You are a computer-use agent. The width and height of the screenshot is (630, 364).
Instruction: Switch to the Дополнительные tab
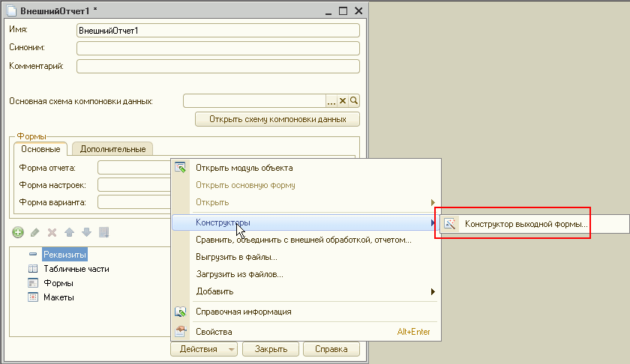(112, 149)
